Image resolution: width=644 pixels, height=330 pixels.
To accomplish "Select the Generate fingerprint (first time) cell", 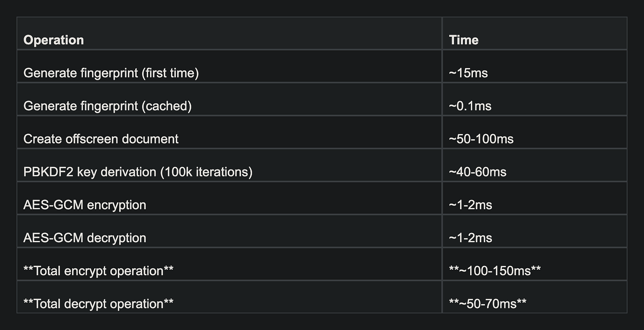I will [230, 67].
